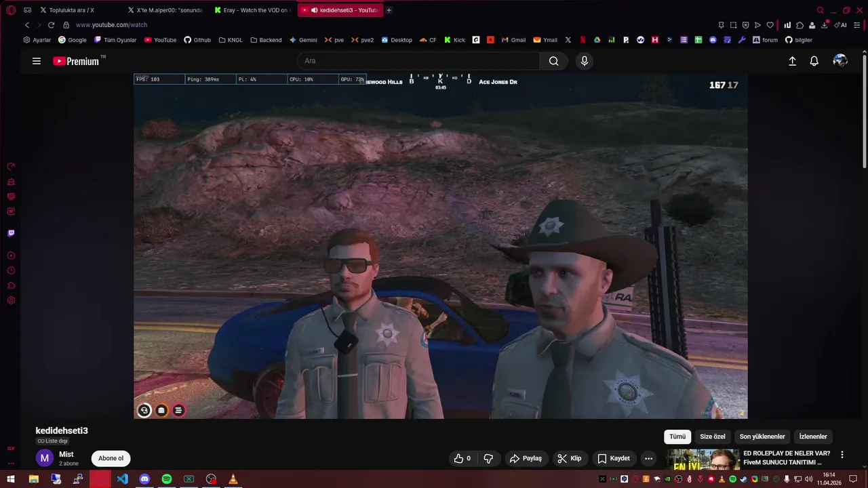868x488 pixels.
Task: Open the YouTube guide hamburger menu
Action: pos(37,61)
